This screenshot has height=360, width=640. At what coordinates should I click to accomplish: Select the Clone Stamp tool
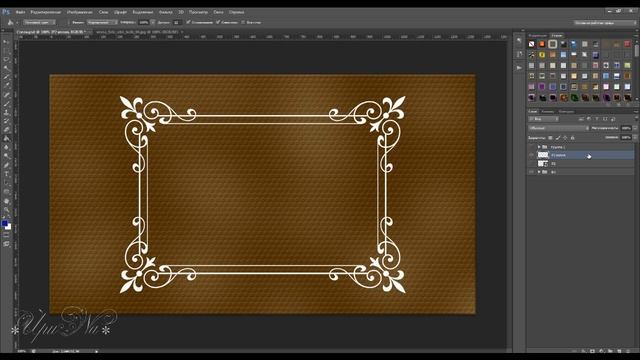click(x=6, y=113)
